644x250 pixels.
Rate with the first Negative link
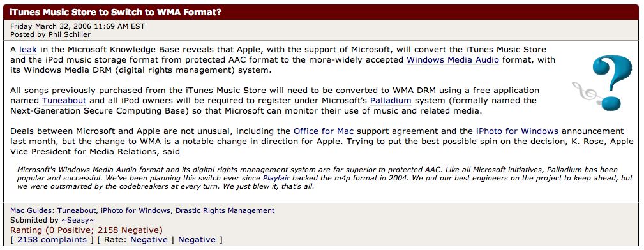click(x=149, y=240)
